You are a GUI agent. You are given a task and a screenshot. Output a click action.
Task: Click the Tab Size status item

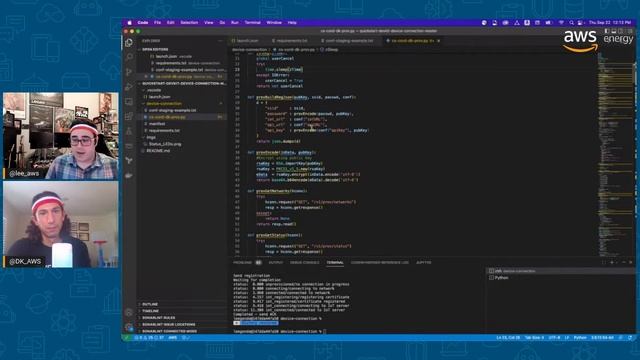point(534,338)
